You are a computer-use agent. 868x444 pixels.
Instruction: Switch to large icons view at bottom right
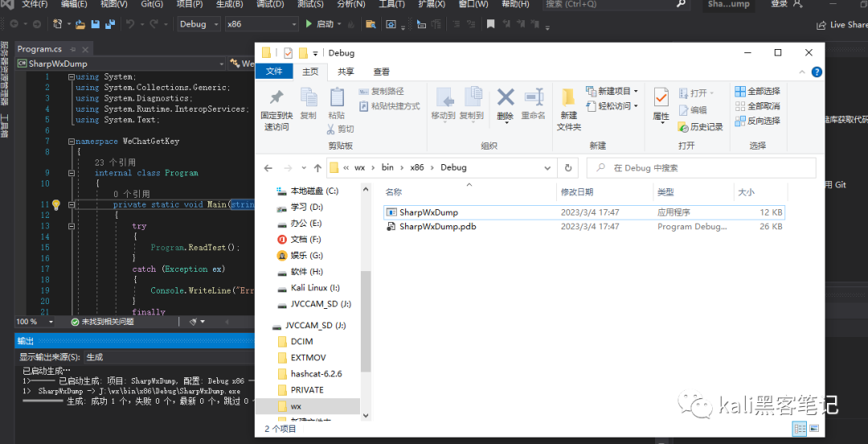tap(814, 428)
